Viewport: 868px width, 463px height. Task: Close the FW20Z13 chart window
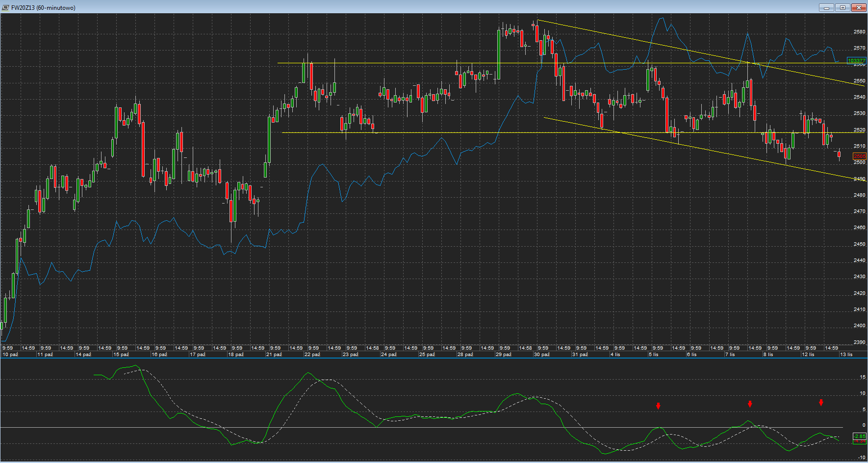pyautogui.click(x=859, y=7)
